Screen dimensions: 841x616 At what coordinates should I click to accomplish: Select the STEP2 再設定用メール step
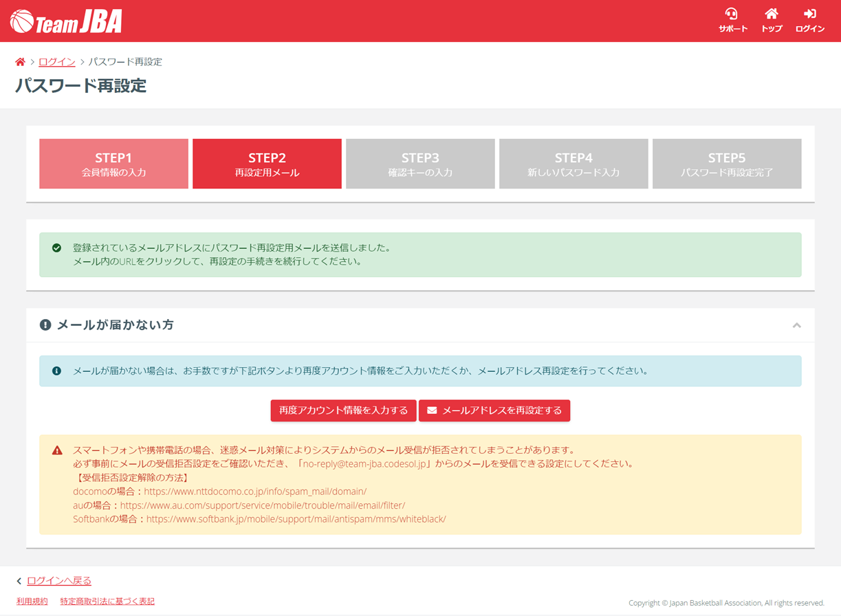coord(267,164)
